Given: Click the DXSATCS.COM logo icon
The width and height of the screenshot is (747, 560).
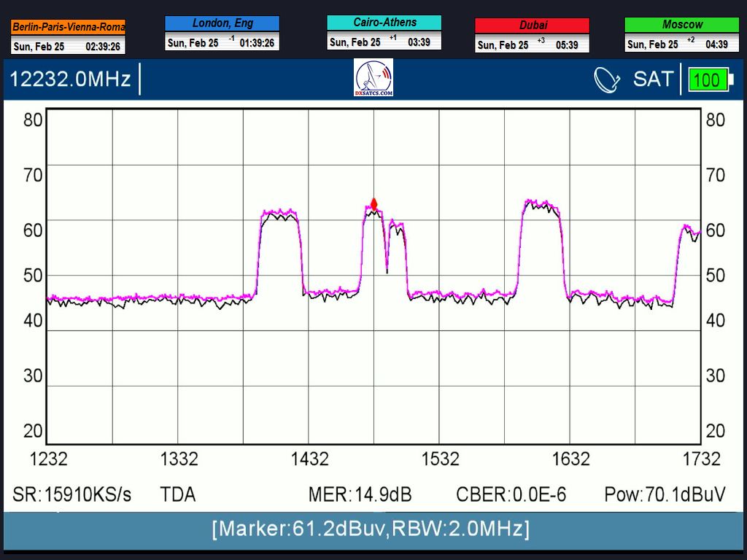Looking at the screenshot, I should 373,79.
